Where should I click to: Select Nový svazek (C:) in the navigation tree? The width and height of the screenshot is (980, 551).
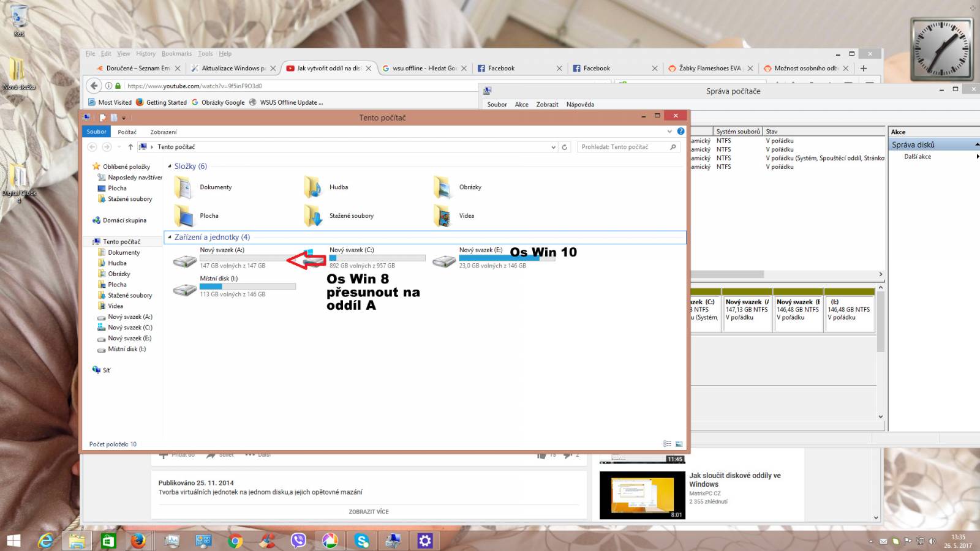[x=130, y=328]
